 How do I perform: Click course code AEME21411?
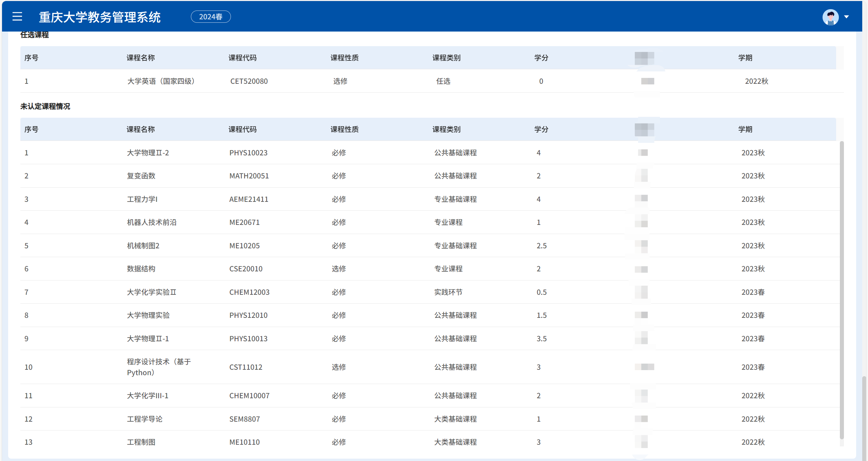249,199
